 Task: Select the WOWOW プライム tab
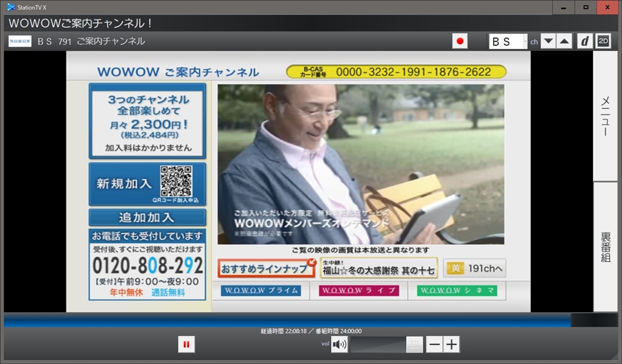click(x=261, y=291)
